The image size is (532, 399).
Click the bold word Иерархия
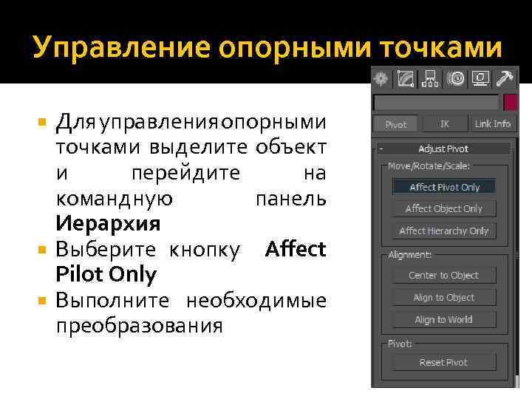pyautogui.click(x=108, y=223)
